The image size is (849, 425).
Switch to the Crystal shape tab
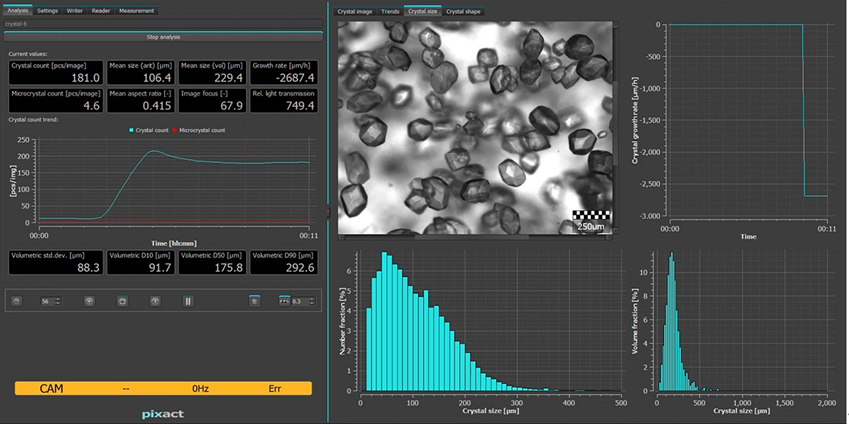point(462,11)
